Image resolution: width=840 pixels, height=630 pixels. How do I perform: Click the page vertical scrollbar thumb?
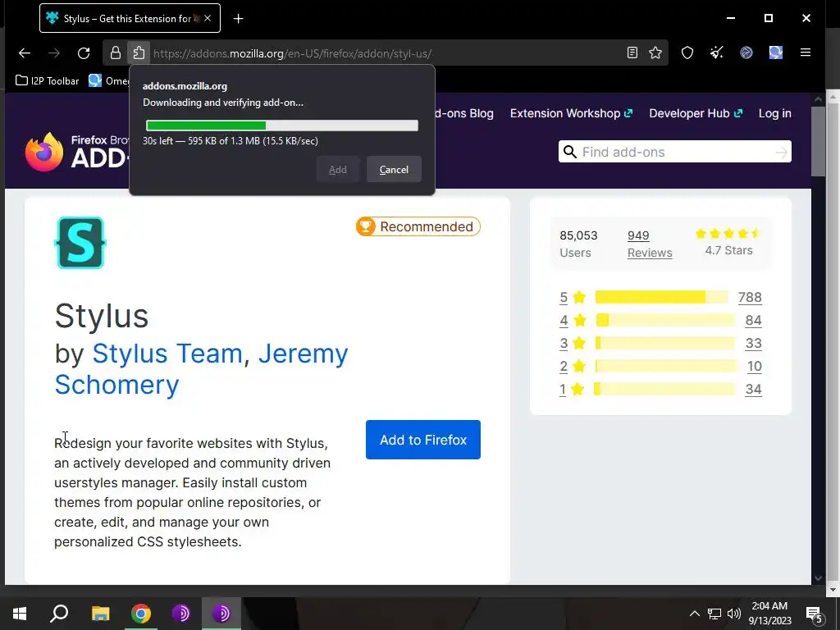818,141
